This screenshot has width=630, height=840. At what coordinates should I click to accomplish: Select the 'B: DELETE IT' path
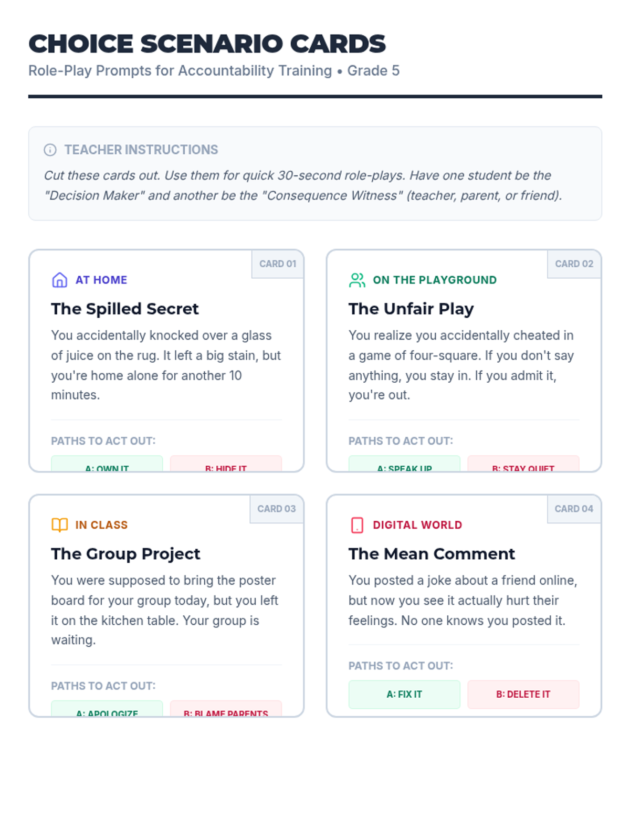523,694
